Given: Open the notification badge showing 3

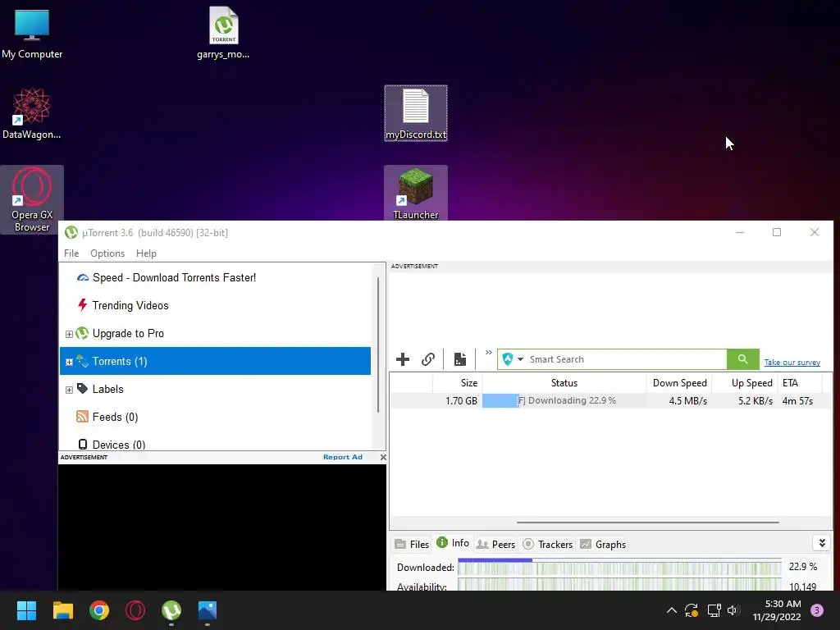Looking at the screenshot, I should click(817, 610).
